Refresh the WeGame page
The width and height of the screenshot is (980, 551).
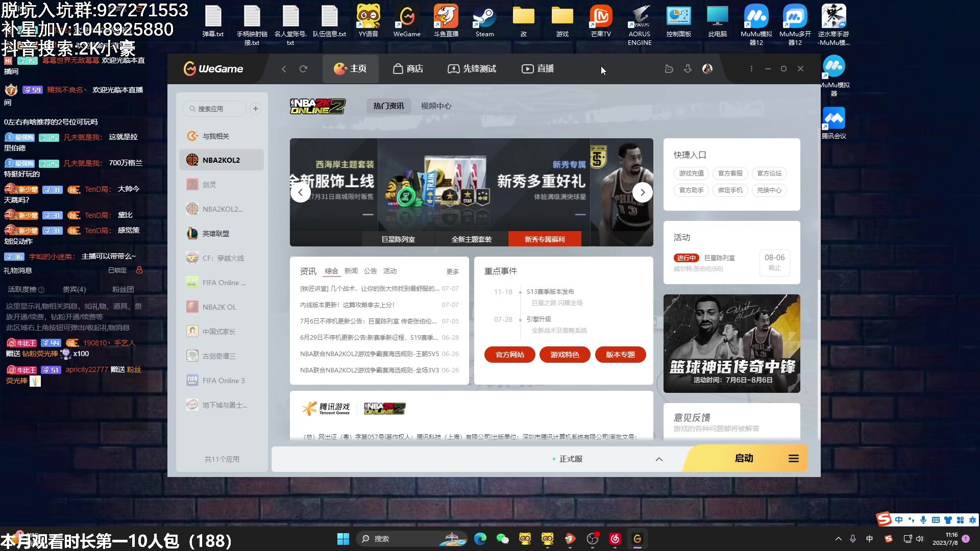[303, 69]
